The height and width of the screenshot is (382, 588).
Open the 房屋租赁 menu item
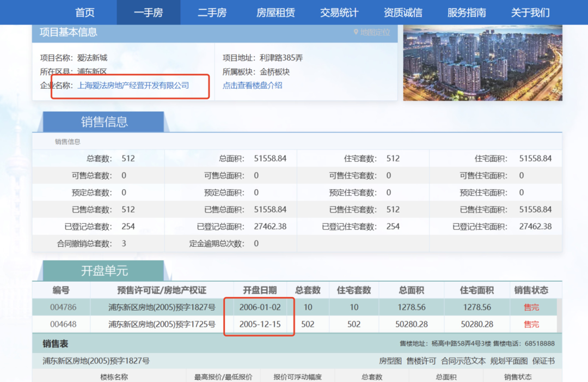(x=275, y=13)
